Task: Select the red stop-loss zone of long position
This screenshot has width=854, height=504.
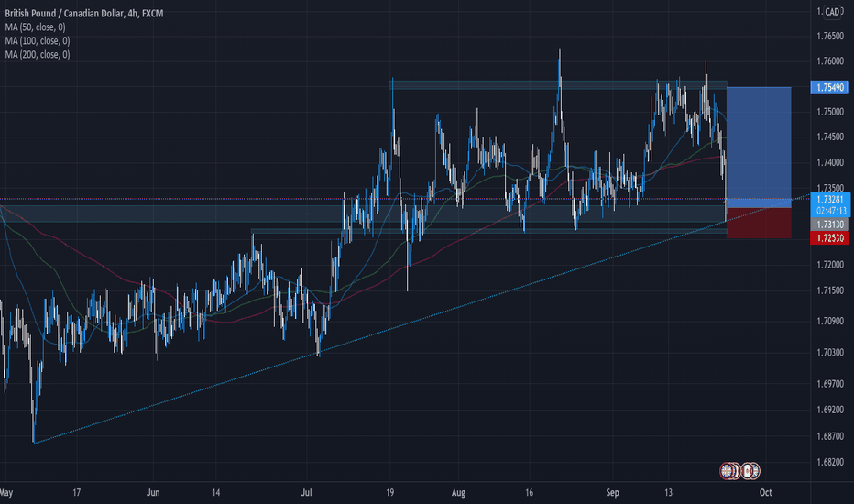Action: click(x=759, y=223)
